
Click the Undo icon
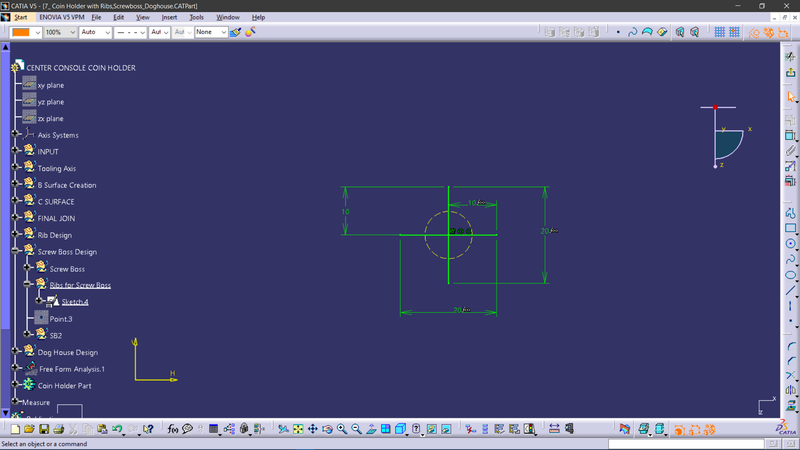(117, 429)
